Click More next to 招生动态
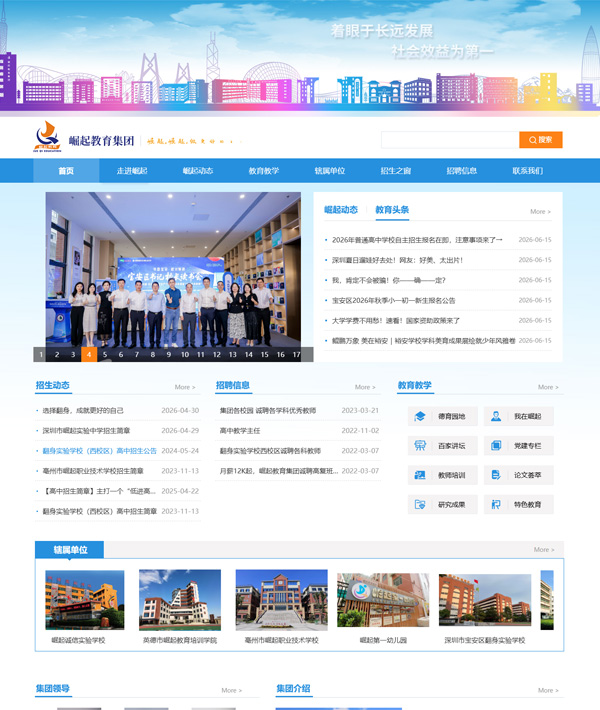Image resolution: width=600 pixels, height=710 pixels. 185,387
